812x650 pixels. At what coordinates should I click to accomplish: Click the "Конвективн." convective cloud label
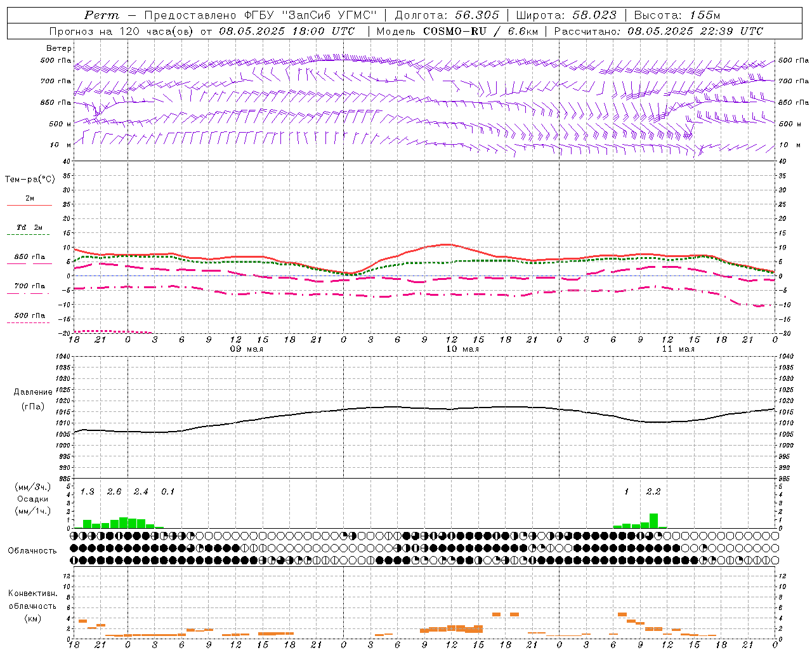click(33, 594)
